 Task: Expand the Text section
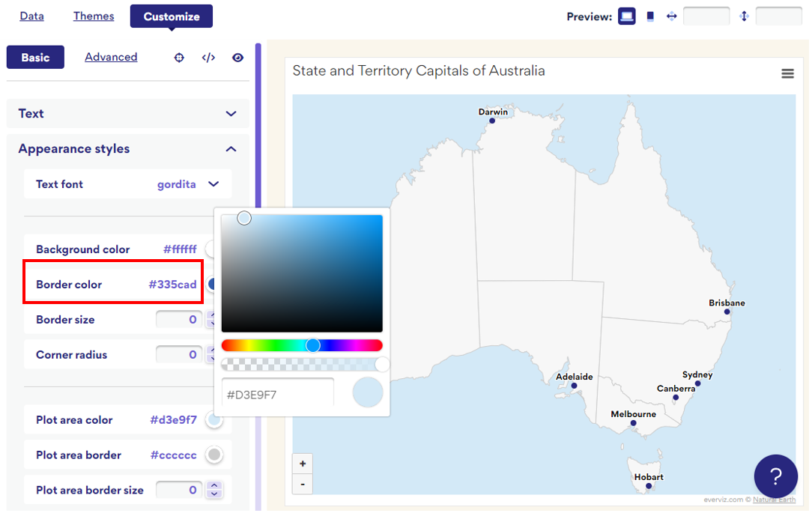231,113
